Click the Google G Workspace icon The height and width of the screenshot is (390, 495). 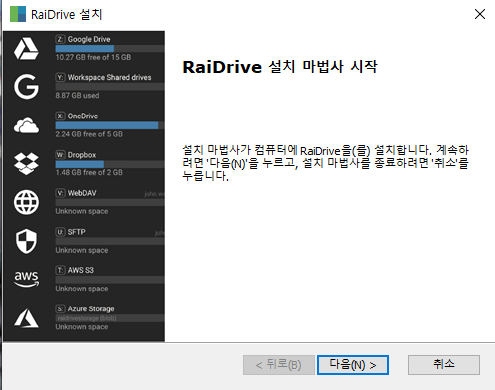point(26,87)
